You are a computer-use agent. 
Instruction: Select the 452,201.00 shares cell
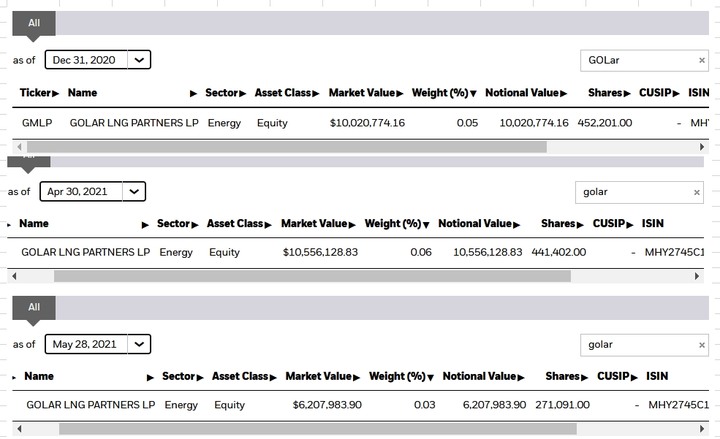605,123
